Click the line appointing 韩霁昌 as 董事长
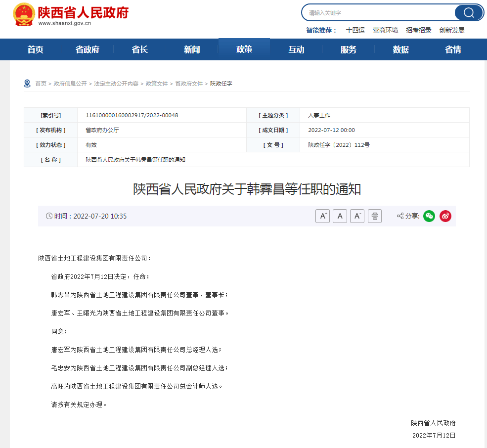Image resolution: width=487 pixels, height=448 pixels. [139, 295]
